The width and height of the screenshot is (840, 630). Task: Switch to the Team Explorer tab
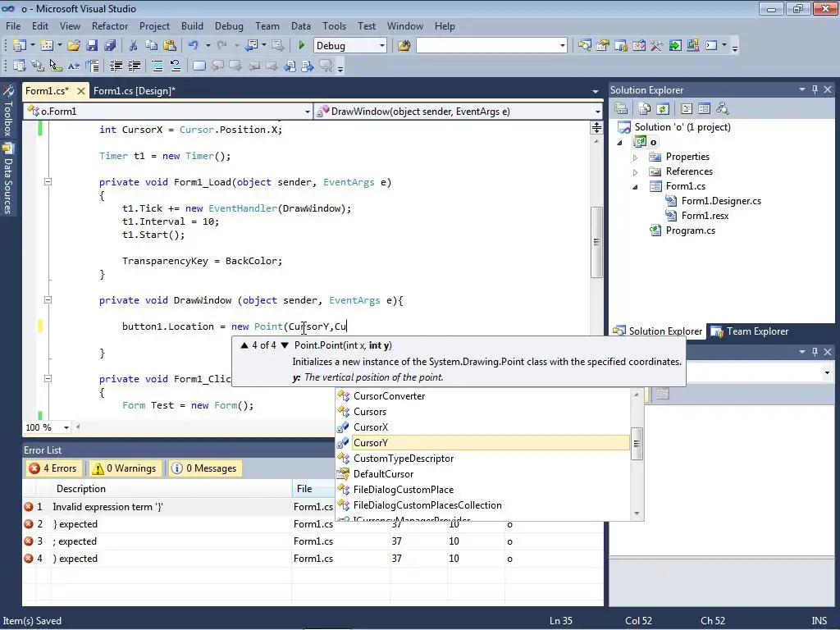750,331
